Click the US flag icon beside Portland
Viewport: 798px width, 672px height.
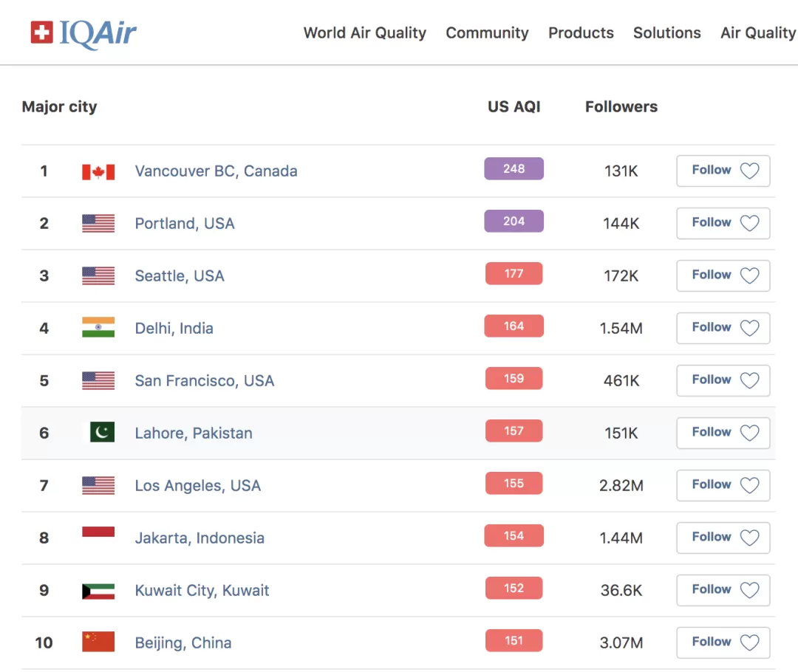click(x=98, y=223)
